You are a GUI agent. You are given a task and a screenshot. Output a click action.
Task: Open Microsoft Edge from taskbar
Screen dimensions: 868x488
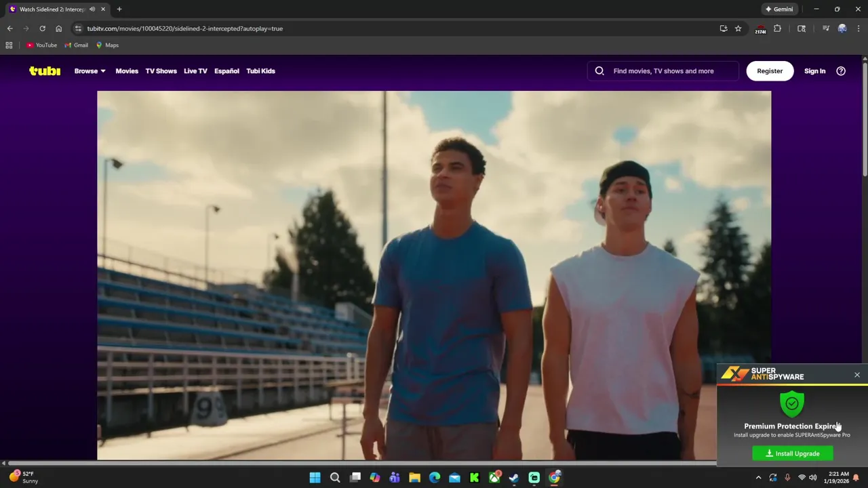435,478
